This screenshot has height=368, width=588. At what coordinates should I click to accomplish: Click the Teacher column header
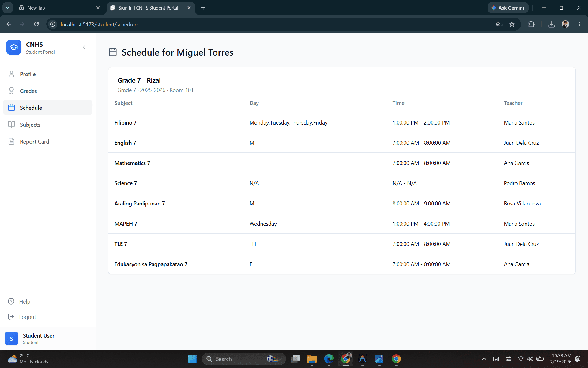[x=513, y=103]
